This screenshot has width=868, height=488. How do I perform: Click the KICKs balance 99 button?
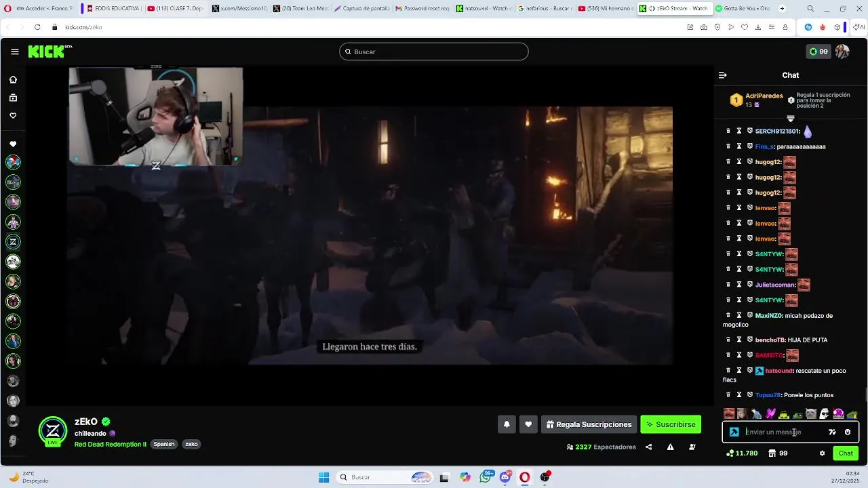[818, 52]
